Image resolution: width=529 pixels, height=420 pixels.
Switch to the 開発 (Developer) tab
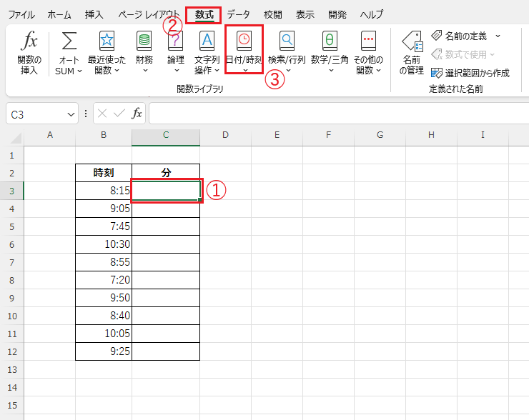tap(337, 14)
